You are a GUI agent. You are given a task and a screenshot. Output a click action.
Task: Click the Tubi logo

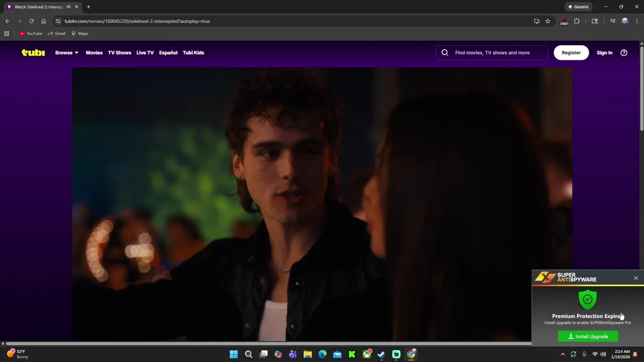[33, 53]
